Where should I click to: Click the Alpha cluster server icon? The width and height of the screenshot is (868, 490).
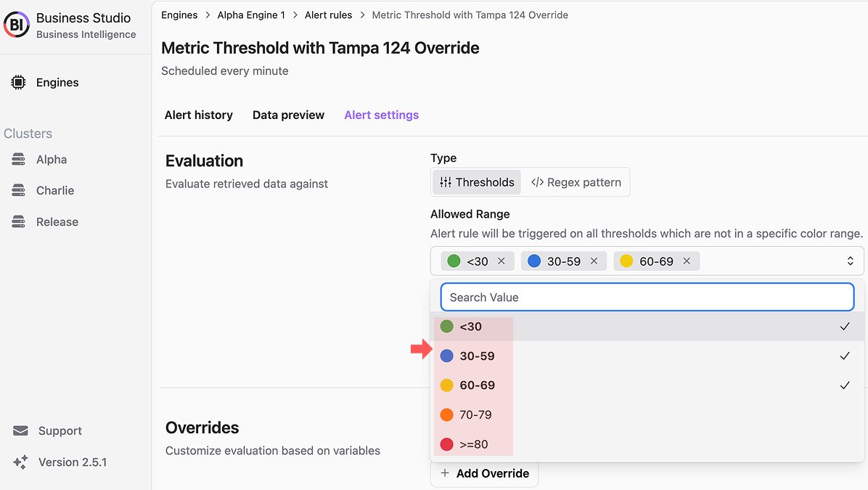18,160
